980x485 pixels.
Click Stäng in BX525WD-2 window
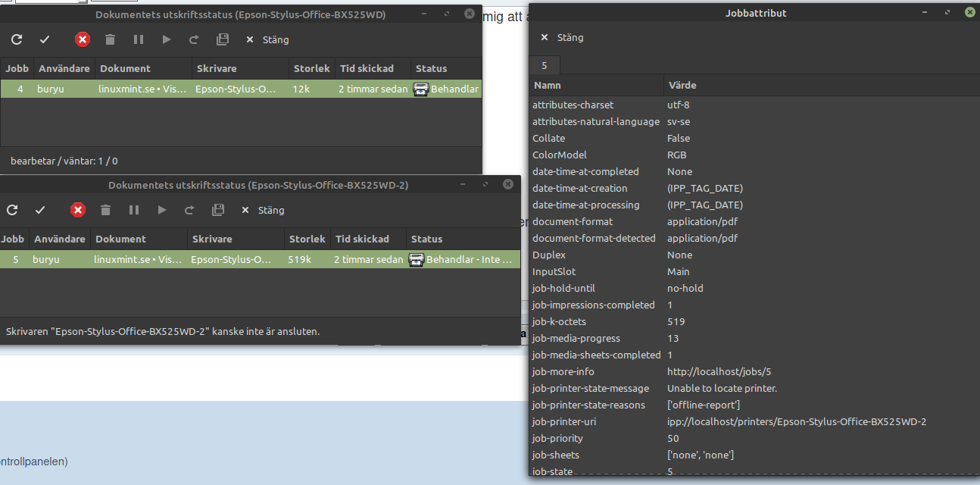pyautogui.click(x=263, y=210)
